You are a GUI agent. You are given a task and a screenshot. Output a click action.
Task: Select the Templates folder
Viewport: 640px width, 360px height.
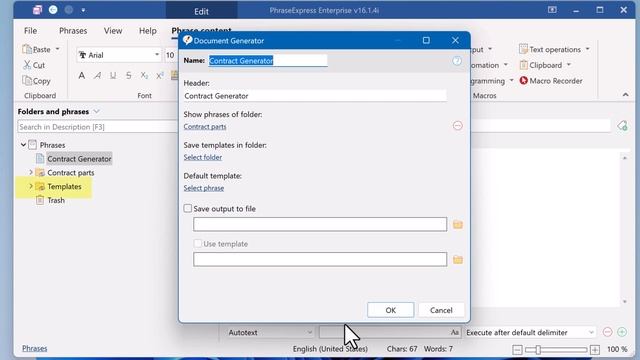(x=64, y=187)
